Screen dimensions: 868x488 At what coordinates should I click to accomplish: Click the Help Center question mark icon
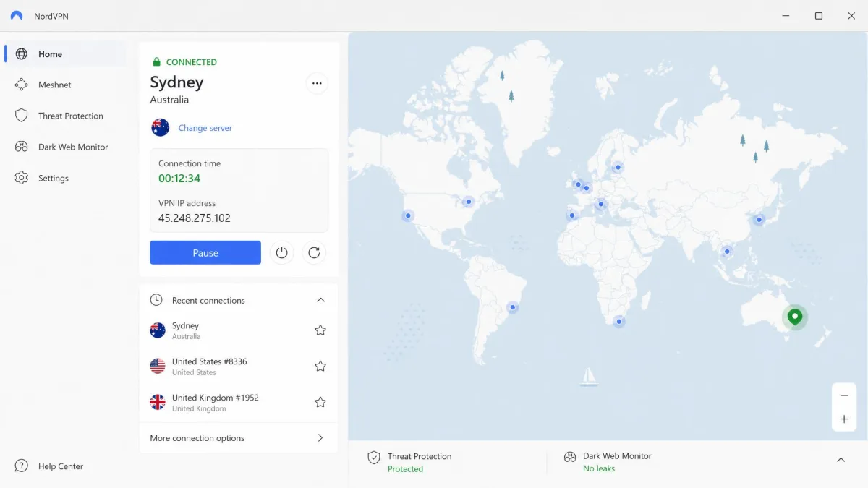coord(22,466)
